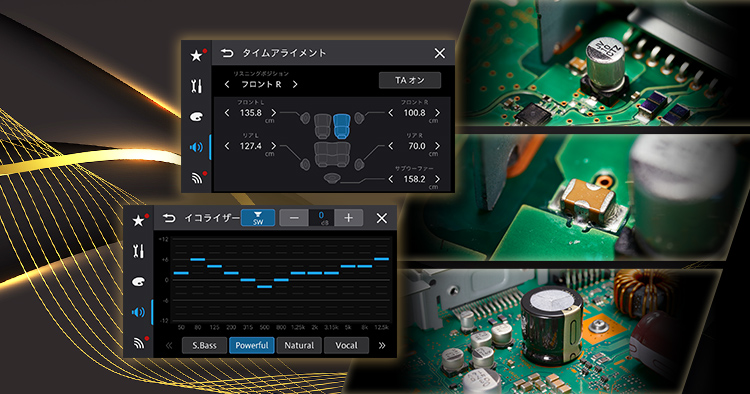Open tools settings icon in Equalizer panel
This screenshot has height=394, width=750.
[138, 251]
